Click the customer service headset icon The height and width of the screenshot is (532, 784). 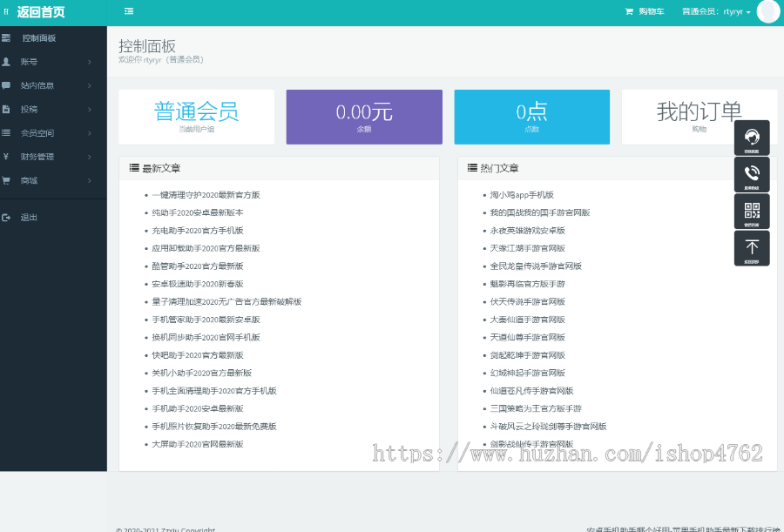tap(752, 138)
